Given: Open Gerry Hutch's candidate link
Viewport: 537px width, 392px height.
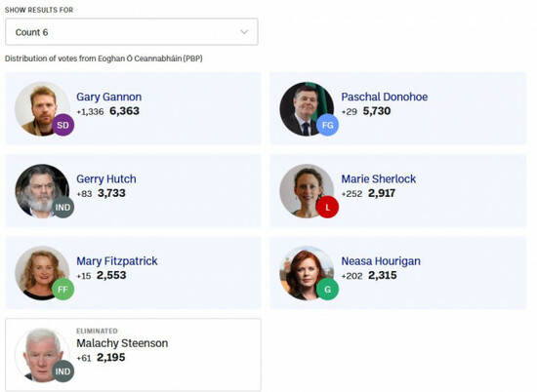Looking at the screenshot, I should [106, 178].
